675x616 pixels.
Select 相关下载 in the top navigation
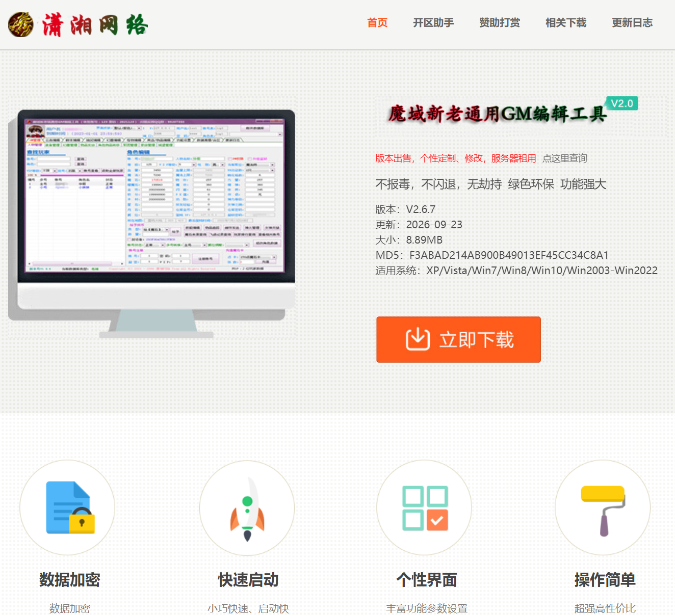tap(566, 23)
